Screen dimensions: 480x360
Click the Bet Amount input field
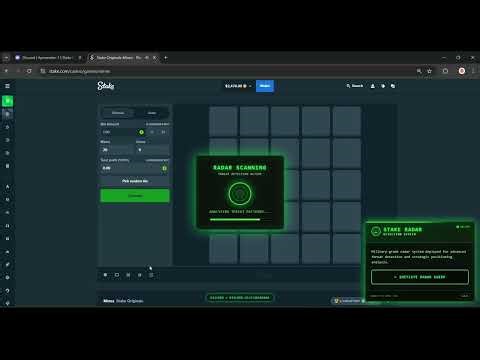pos(123,132)
